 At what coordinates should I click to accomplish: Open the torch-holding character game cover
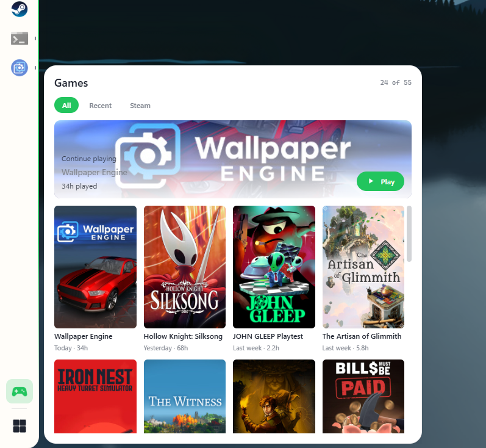(274, 396)
